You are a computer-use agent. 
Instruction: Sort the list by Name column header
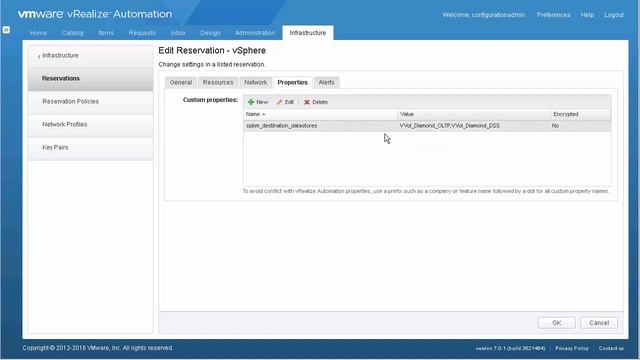320,114
